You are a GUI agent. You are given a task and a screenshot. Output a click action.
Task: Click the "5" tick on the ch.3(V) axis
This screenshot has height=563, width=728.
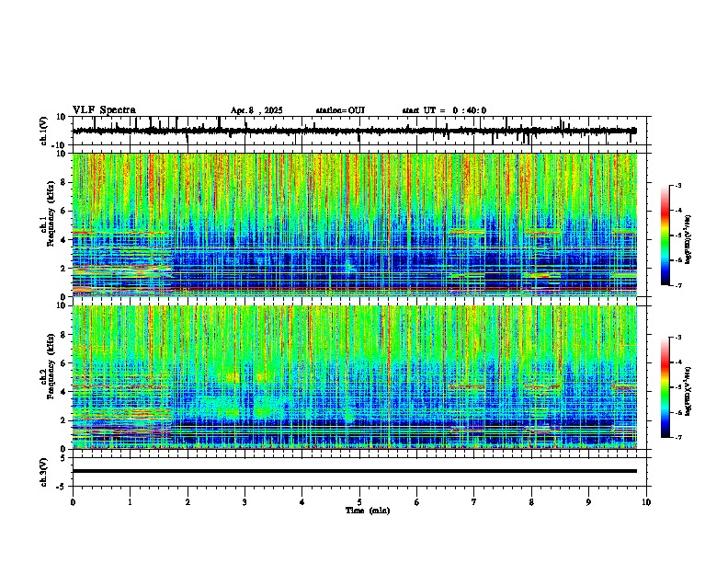tap(63, 457)
